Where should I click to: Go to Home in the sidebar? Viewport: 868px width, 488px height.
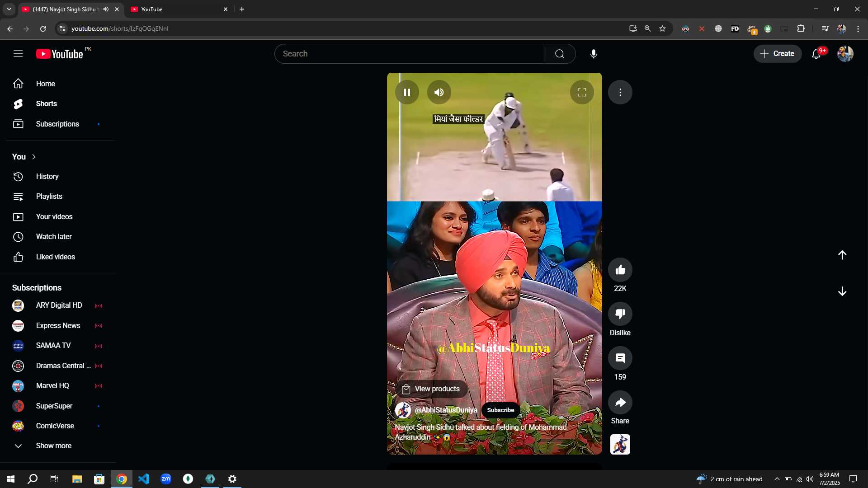[58, 84]
